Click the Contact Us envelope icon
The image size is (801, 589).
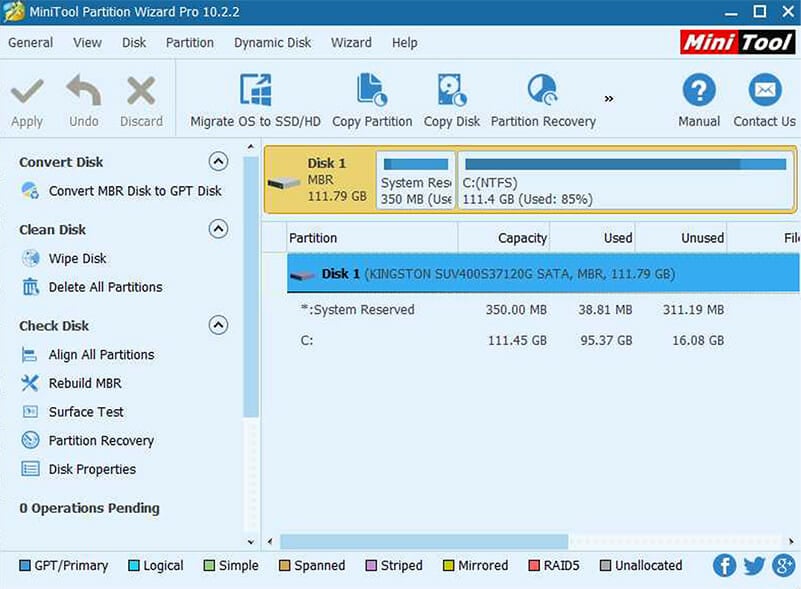click(x=765, y=90)
